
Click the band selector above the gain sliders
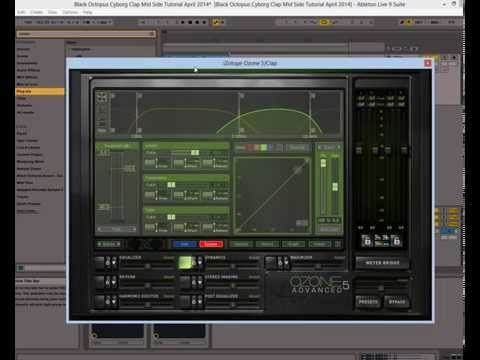[329, 147]
